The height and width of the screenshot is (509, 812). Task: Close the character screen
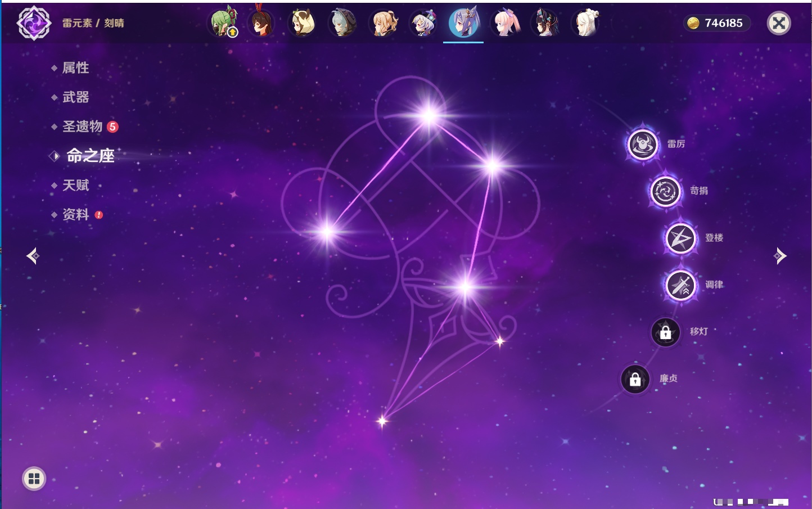[x=779, y=23]
